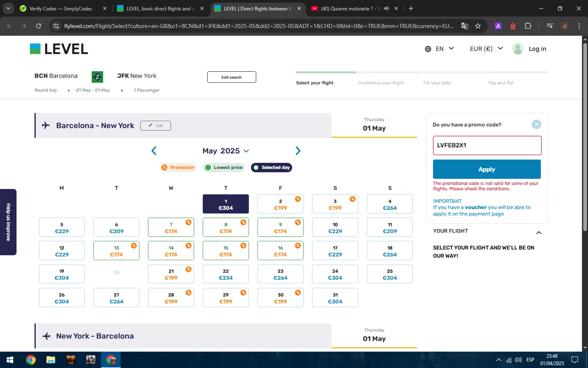The image size is (588, 368).
Task: Select May 22 at €234
Action: pos(226,274)
